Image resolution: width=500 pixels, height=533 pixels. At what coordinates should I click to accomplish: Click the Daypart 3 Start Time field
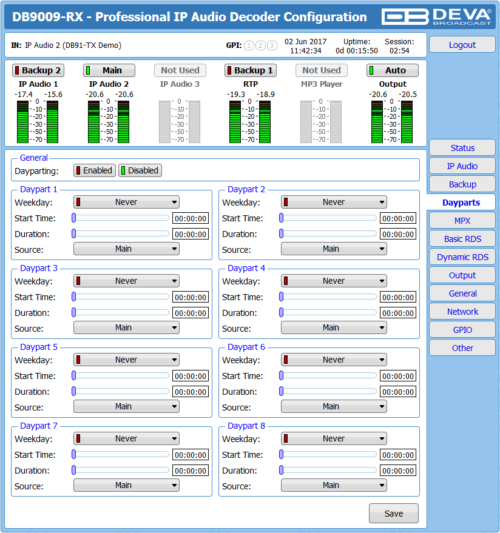(x=190, y=297)
